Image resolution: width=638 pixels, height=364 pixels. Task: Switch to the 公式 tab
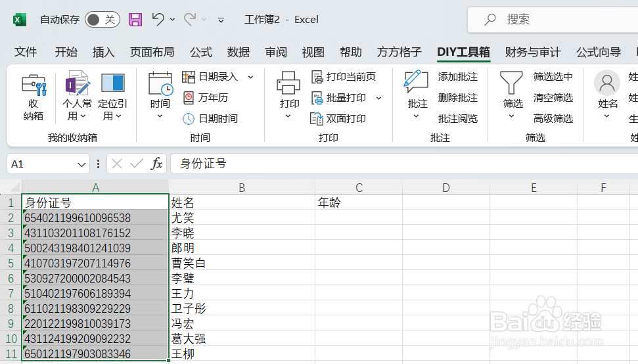click(201, 52)
